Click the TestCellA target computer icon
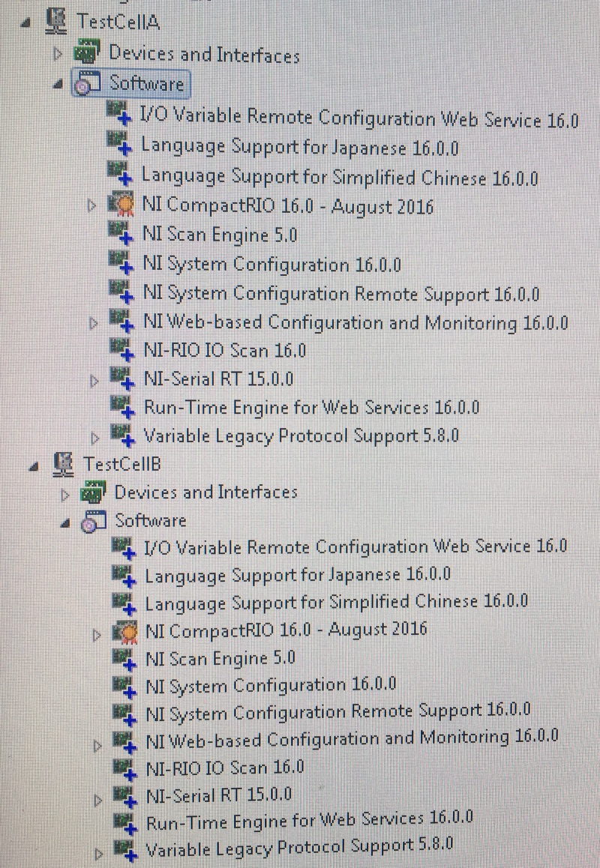Viewport: 600px width, 868px height. [56, 22]
